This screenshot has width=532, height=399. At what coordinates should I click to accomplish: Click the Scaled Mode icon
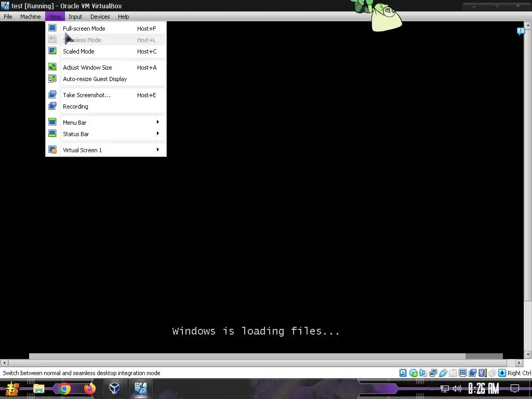tap(52, 51)
